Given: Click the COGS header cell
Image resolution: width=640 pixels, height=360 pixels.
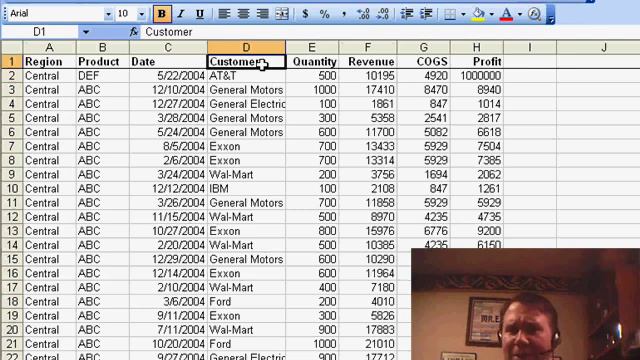Looking at the screenshot, I should point(423,62).
